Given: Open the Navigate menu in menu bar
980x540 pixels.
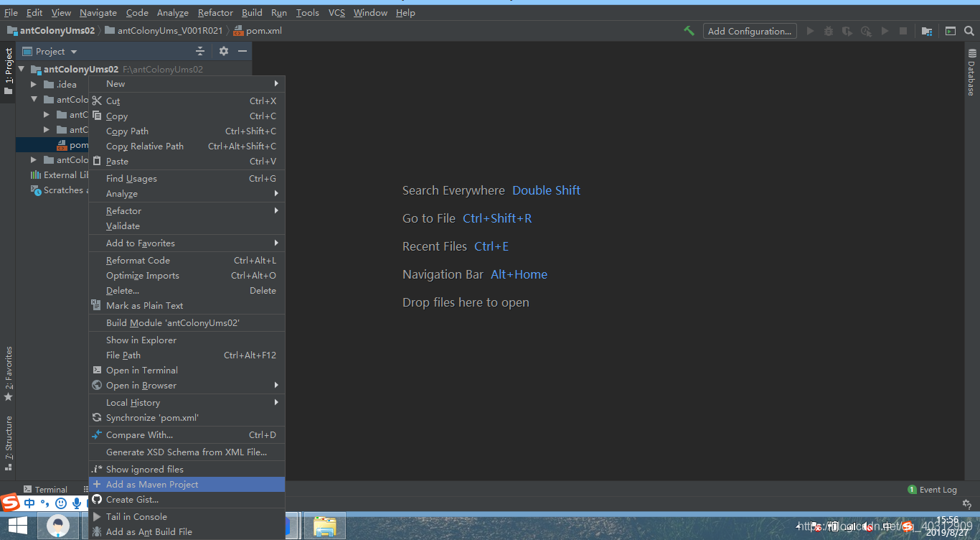Looking at the screenshot, I should (x=98, y=12).
